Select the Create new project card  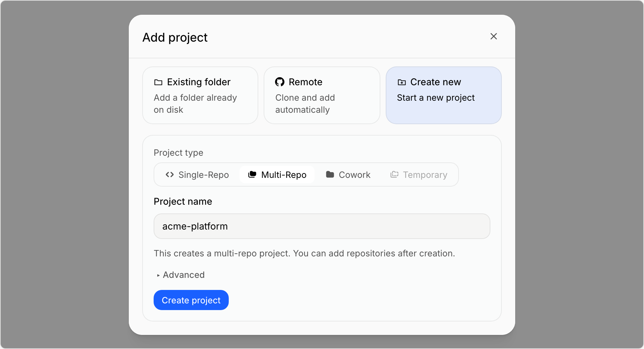443,95
